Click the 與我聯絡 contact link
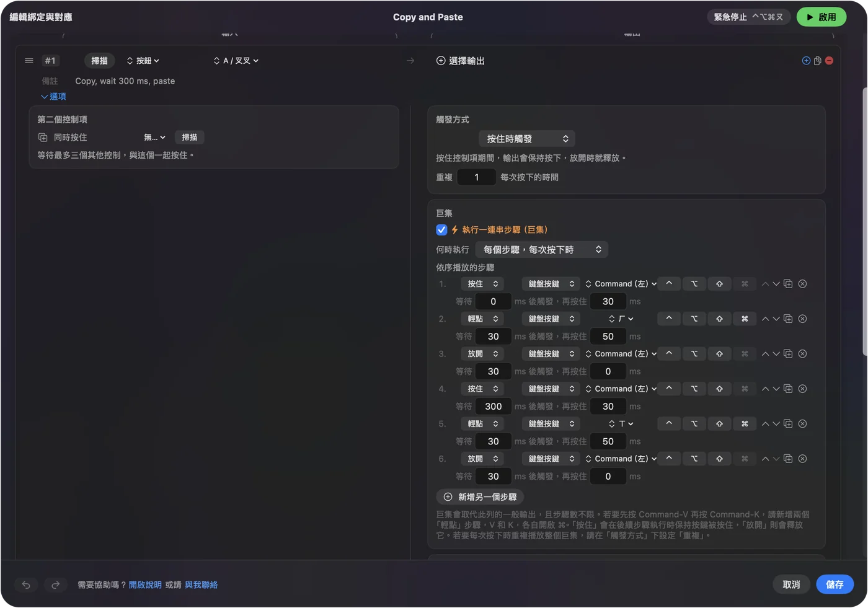The image size is (868, 608). (x=201, y=585)
